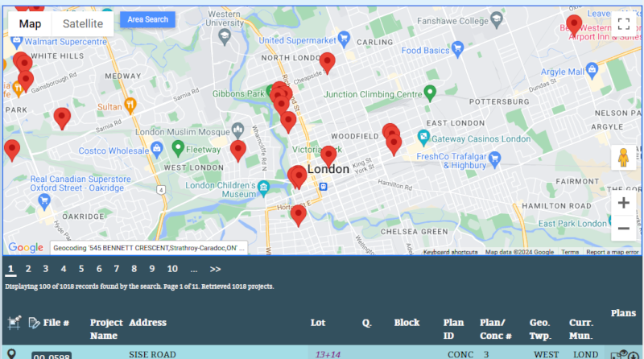The height and width of the screenshot is (359, 644).
Task: Click the red marker near Best Western Airport Inn
Action: (x=574, y=25)
